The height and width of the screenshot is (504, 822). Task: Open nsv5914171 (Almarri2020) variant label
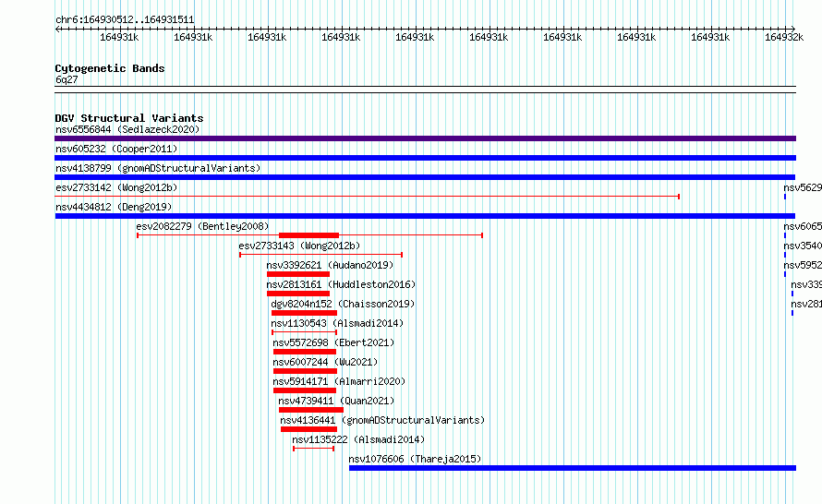point(339,381)
